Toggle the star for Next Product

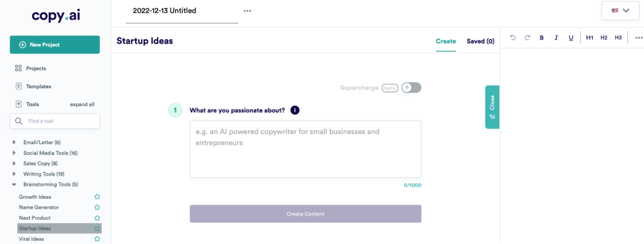coord(97,218)
